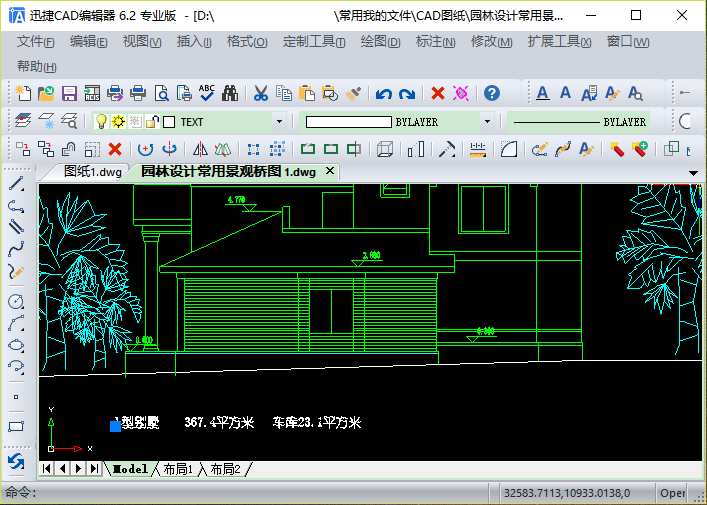Create a new drawing file
Viewport: 707px width, 505px height.
click(x=23, y=93)
